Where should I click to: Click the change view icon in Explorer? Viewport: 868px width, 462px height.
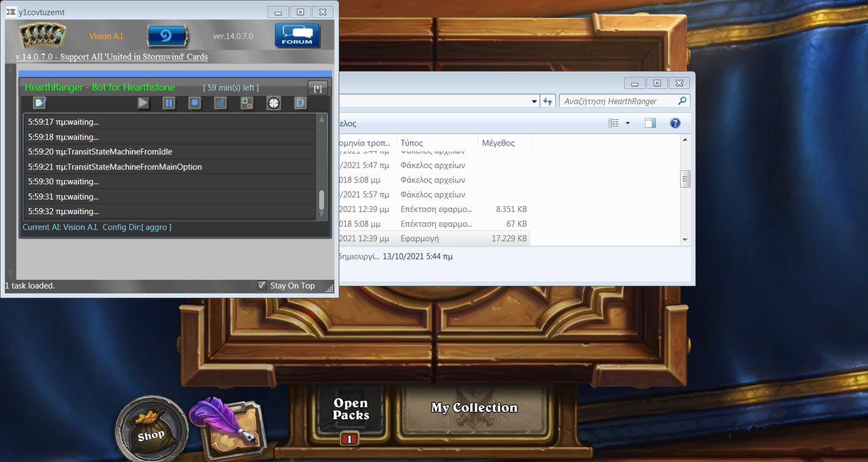[614, 123]
